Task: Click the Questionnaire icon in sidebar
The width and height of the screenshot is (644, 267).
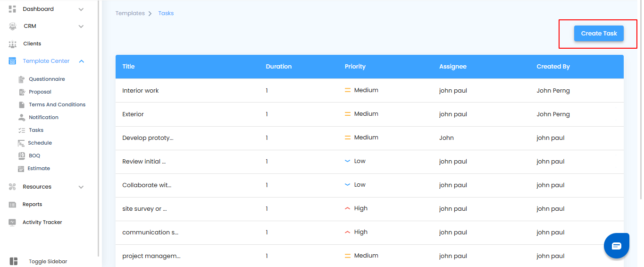Action: [x=21, y=79]
